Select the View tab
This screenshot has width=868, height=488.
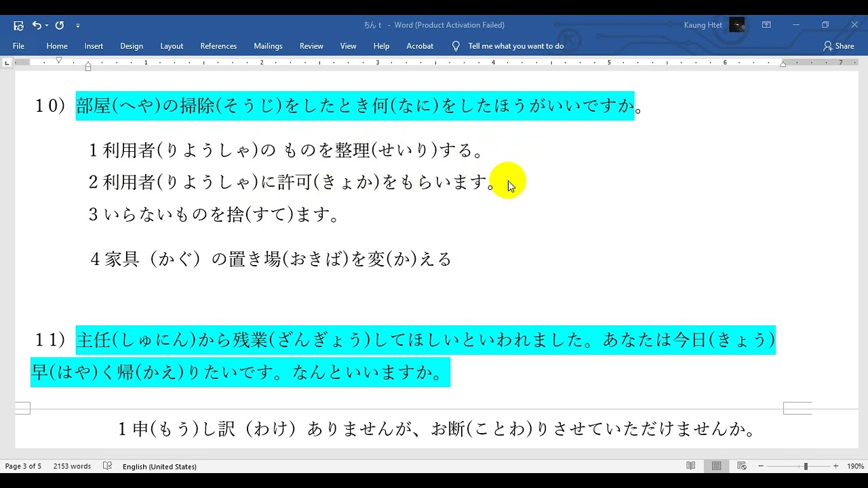[x=349, y=46]
